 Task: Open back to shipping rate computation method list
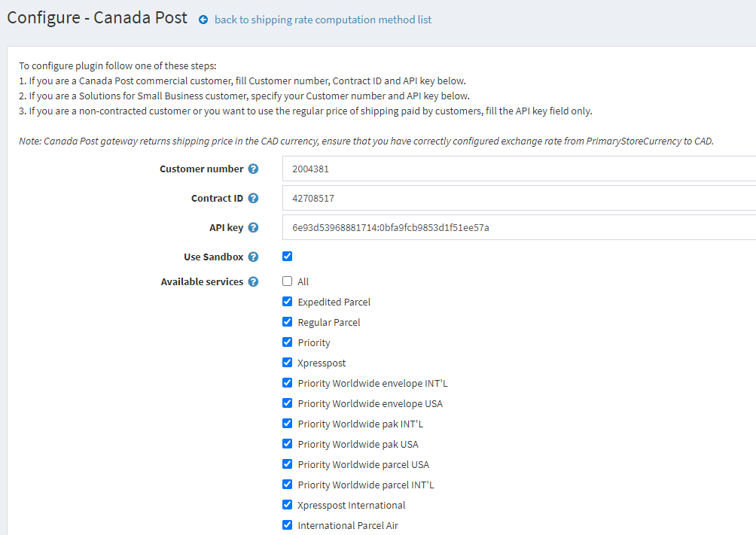322,20
